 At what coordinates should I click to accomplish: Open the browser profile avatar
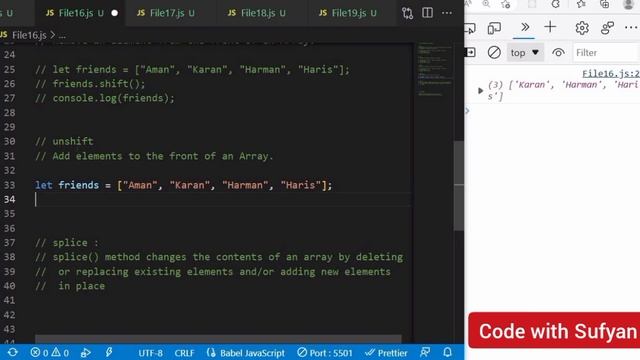[629, 4]
